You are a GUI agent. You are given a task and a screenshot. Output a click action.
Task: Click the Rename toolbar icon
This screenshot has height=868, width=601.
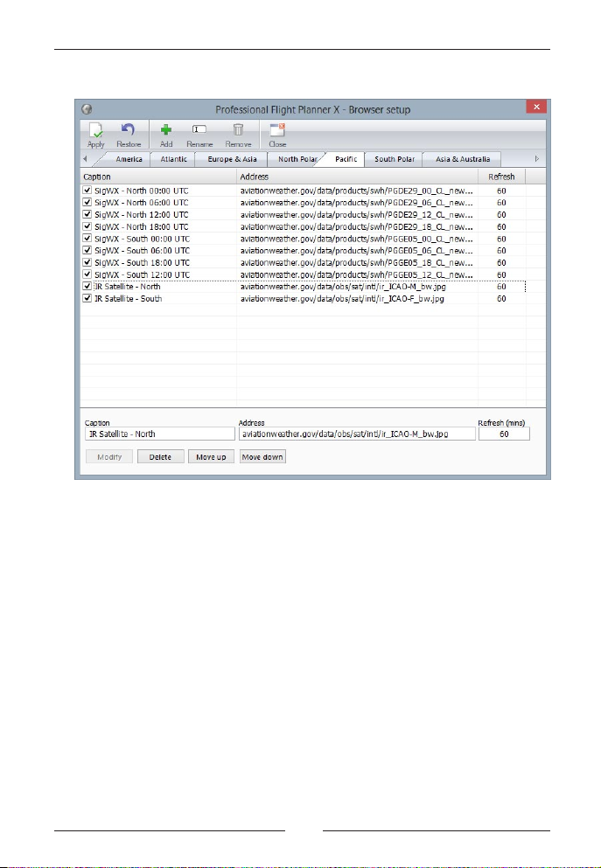click(x=199, y=135)
